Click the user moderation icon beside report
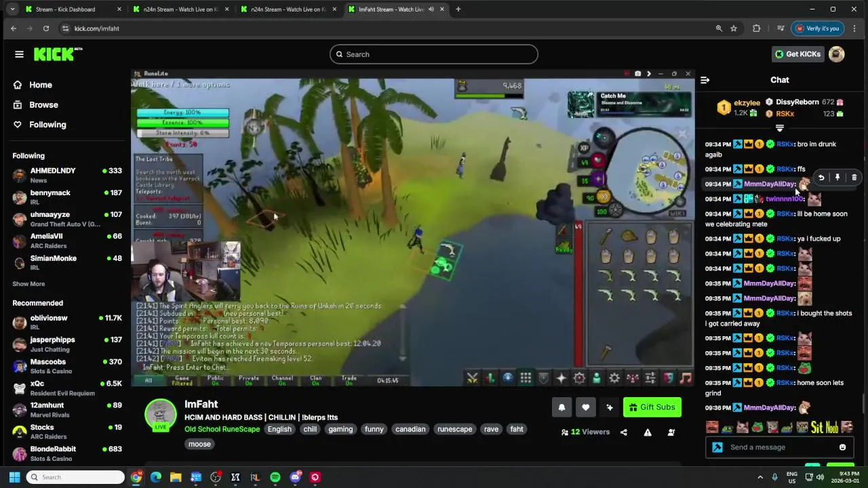 point(671,432)
